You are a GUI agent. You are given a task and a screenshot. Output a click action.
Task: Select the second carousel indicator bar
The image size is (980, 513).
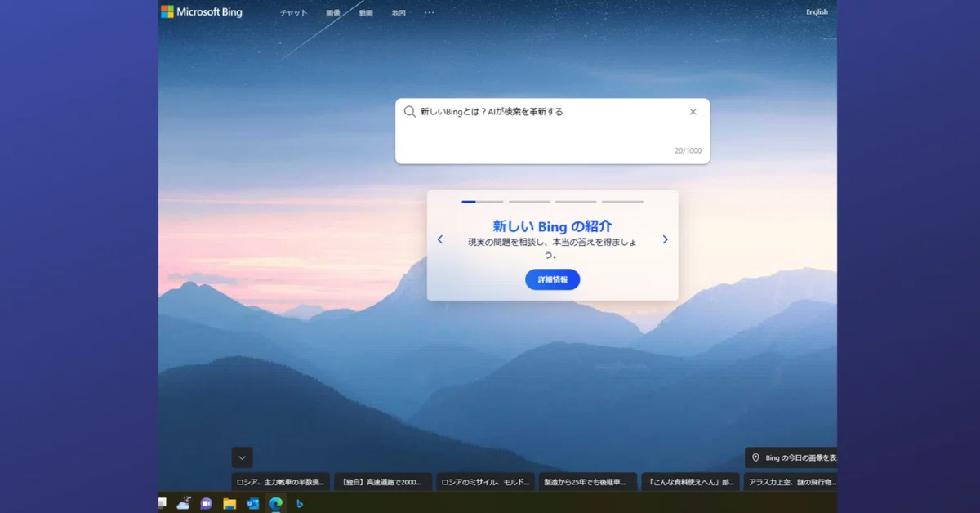point(529,201)
